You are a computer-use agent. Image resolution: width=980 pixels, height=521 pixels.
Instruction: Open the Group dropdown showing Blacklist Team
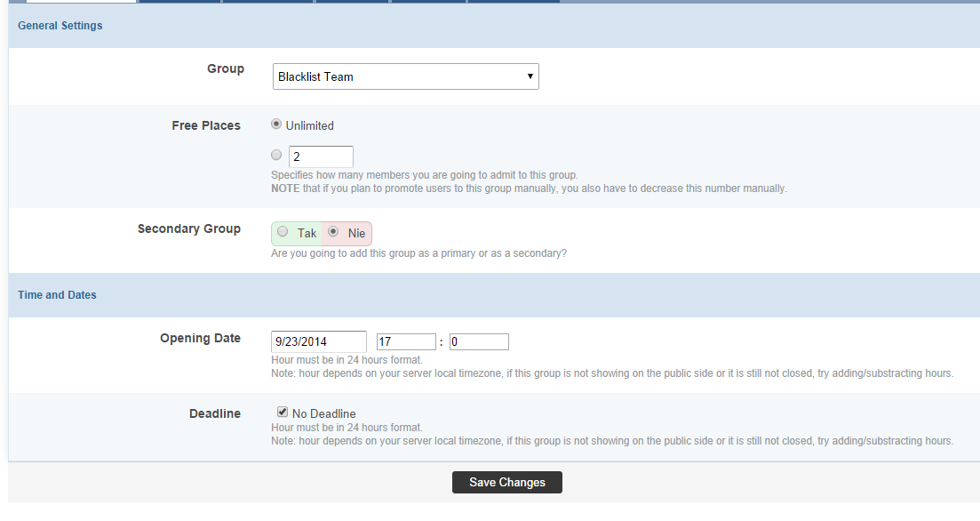pyautogui.click(x=405, y=76)
